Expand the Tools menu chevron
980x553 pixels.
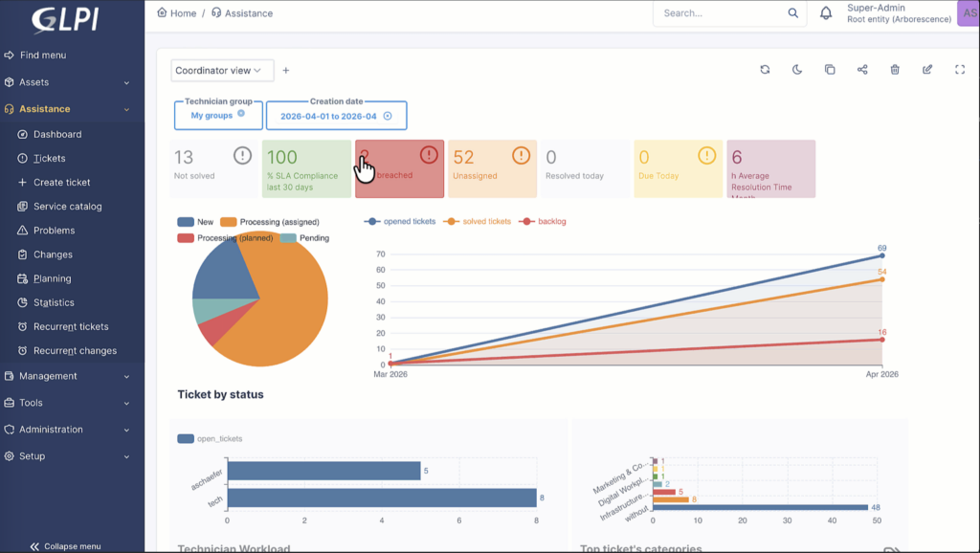pos(126,404)
